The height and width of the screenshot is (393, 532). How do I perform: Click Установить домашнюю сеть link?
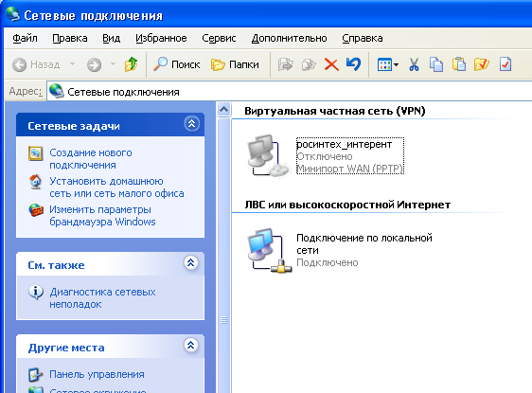coord(116,188)
